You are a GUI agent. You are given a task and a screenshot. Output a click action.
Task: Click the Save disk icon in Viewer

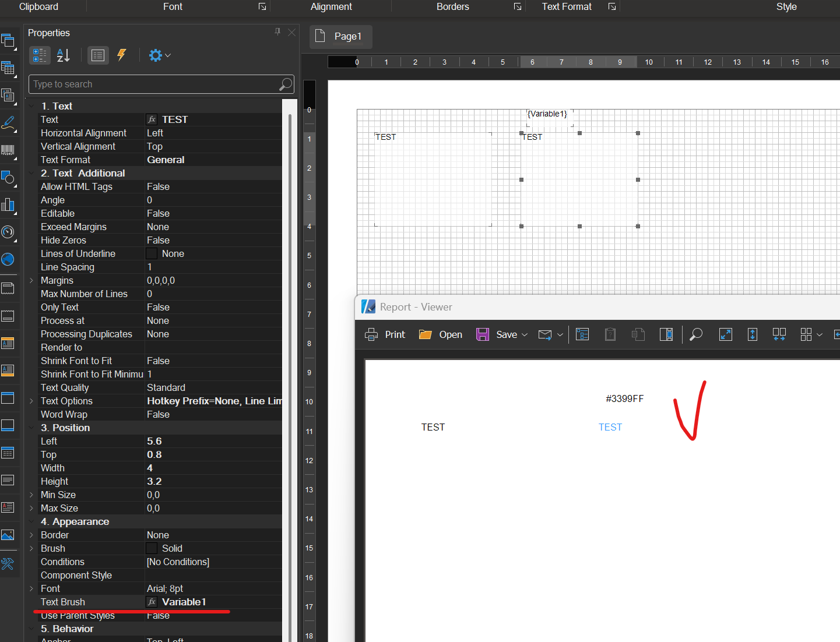483,334
